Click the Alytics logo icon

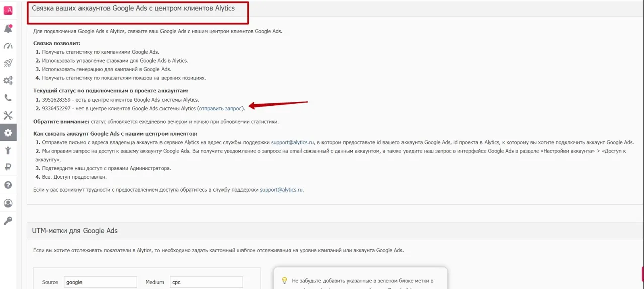click(x=8, y=10)
